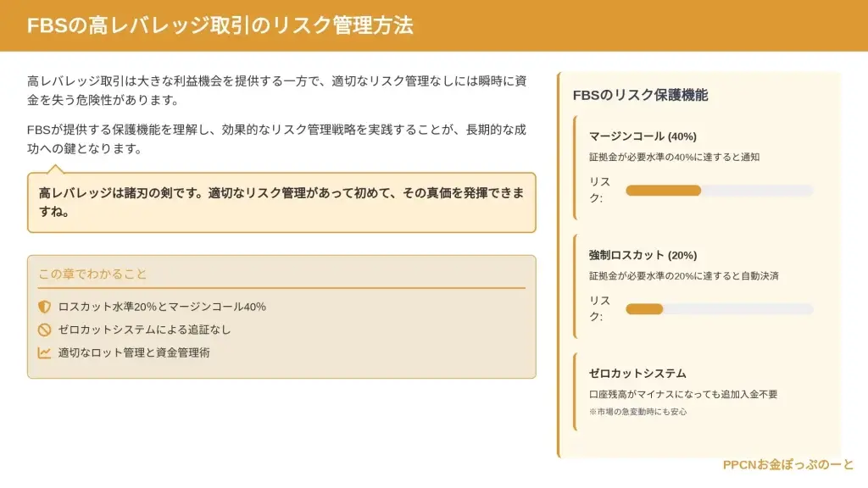The width and height of the screenshot is (868, 488).
Task: Click the chart line icon beside 適切なロット管理
Action: 45,352
